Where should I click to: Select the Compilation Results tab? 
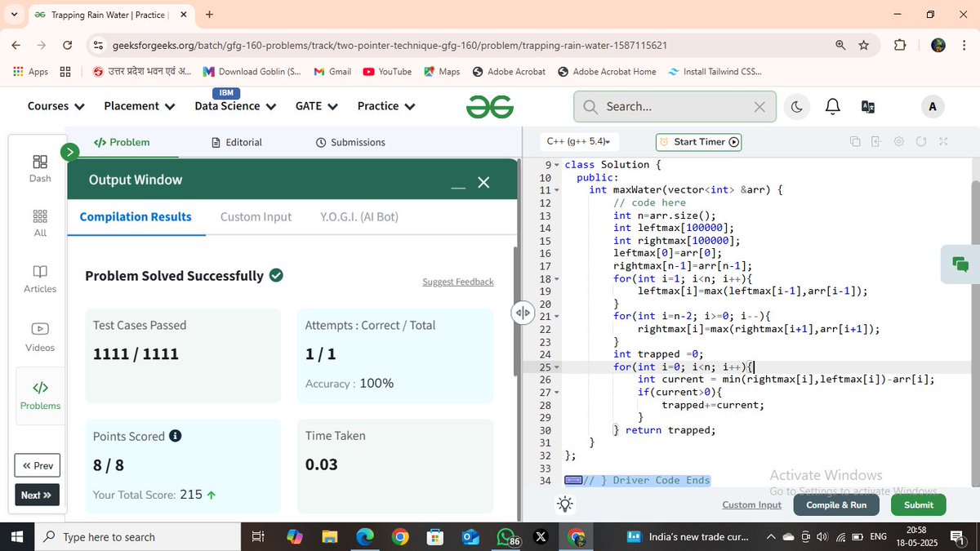136,216
